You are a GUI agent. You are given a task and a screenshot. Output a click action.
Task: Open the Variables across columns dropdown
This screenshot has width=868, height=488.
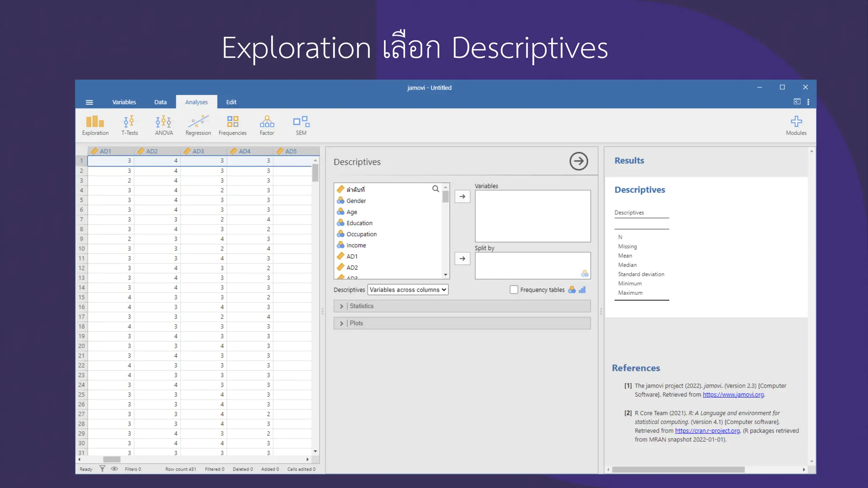coord(408,290)
